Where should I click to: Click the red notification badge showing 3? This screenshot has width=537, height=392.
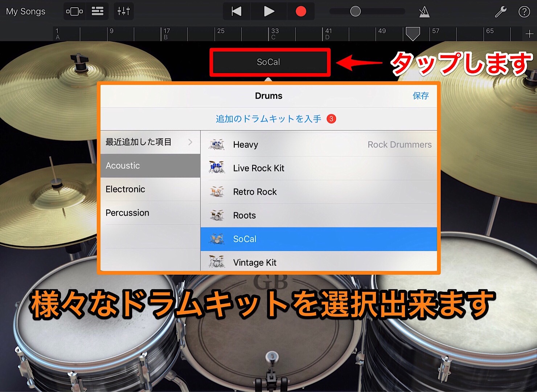[x=331, y=119]
